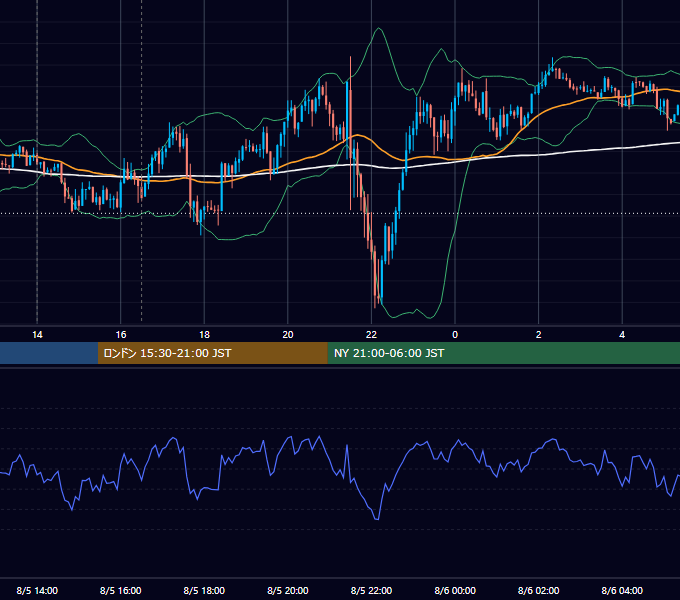The image size is (680, 600).
Task: Click the 20 hour label on price chart axis
Action: [288, 335]
